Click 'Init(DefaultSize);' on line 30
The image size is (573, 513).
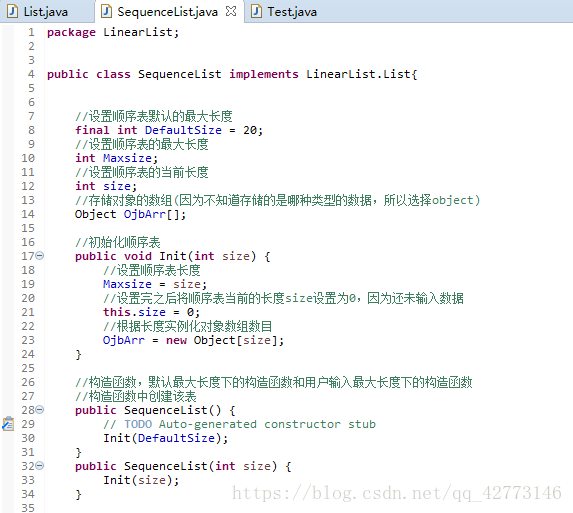tap(165, 438)
